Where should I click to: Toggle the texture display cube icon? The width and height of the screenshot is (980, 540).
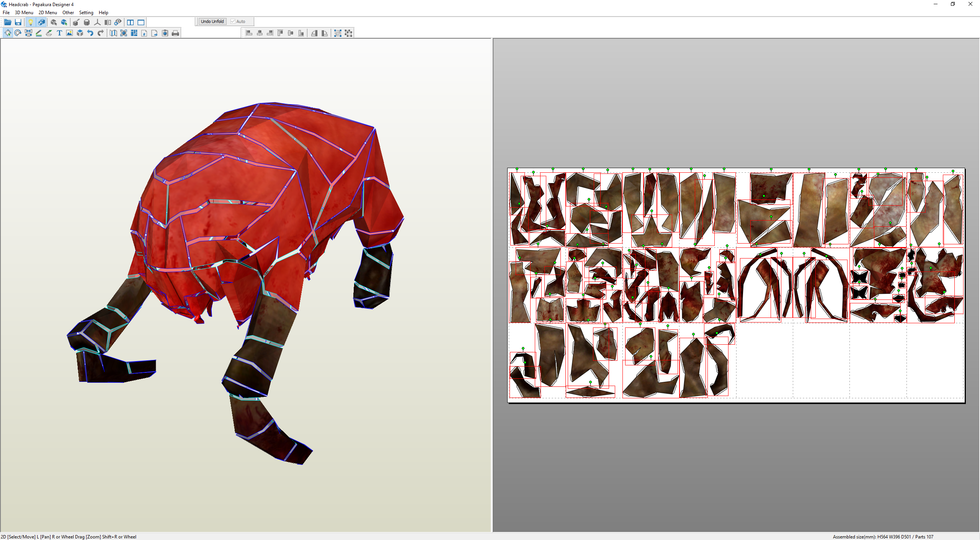click(x=41, y=22)
